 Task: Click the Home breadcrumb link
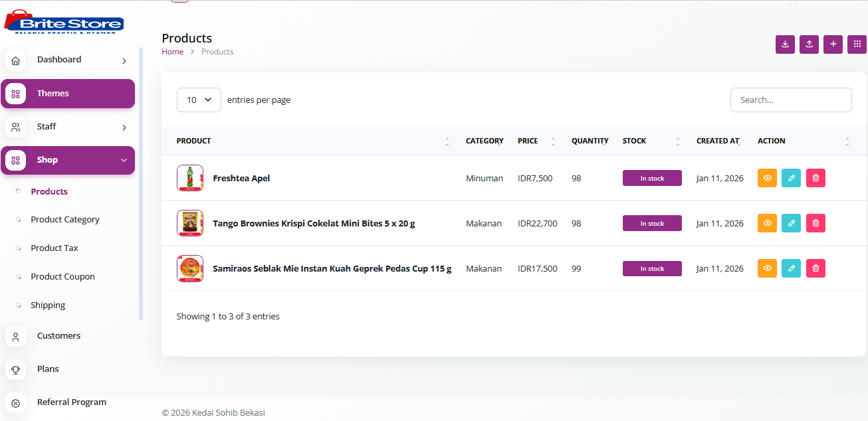click(x=172, y=52)
